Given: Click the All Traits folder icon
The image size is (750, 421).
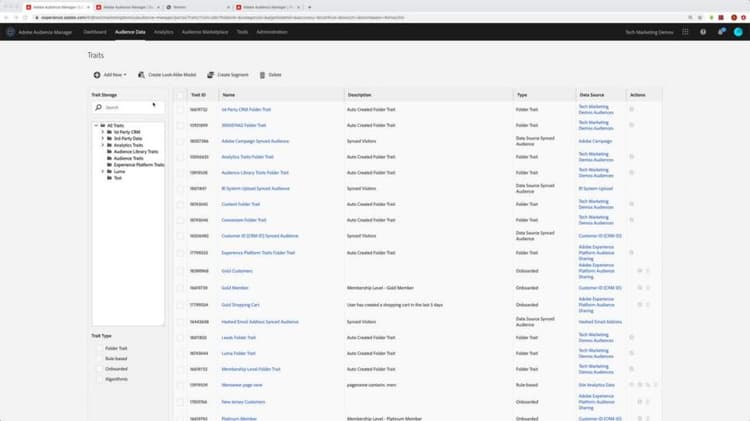Looking at the screenshot, I should click(103, 126).
